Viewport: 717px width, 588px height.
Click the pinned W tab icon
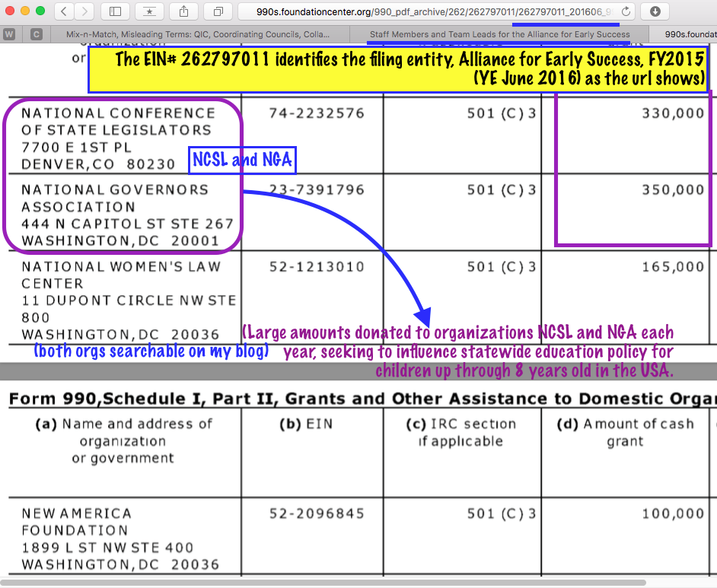pos(10,34)
